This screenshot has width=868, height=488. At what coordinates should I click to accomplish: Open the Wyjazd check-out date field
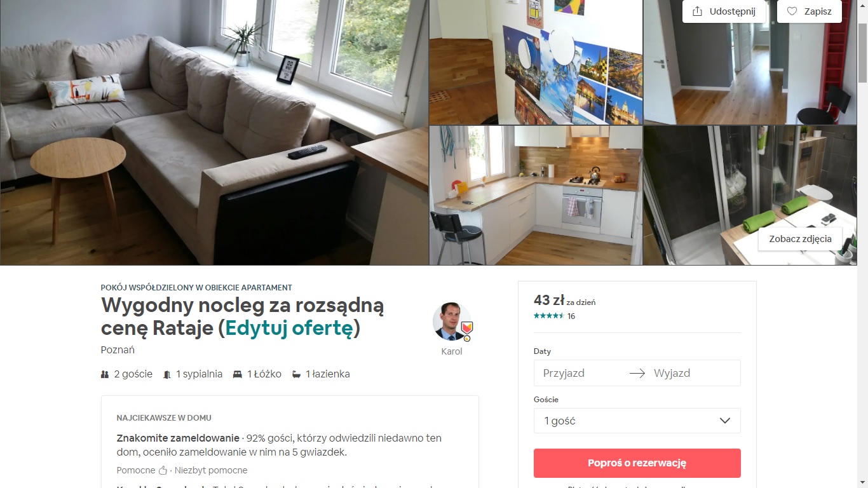click(693, 373)
